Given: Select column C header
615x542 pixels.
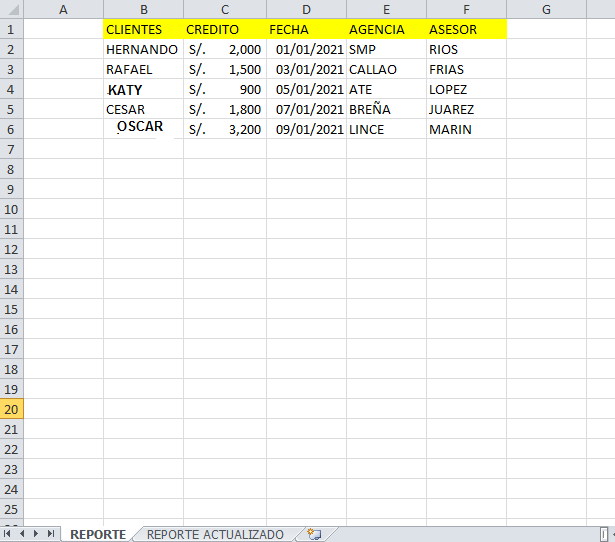Looking at the screenshot, I should point(225,9).
